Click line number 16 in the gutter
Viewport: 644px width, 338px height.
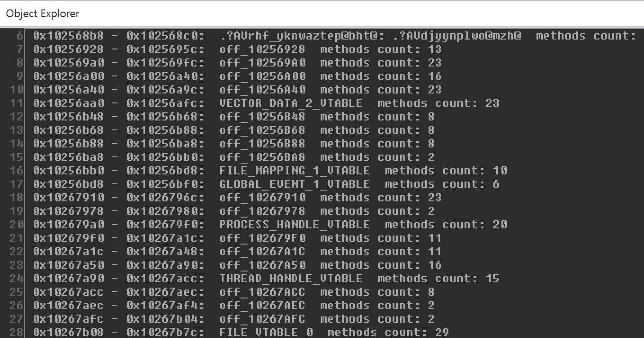pyautogui.click(x=16, y=171)
